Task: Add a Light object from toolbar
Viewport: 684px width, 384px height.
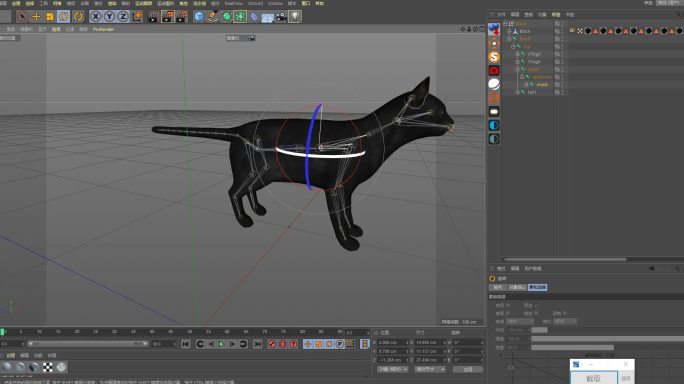Action: pyautogui.click(x=295, y=17)
